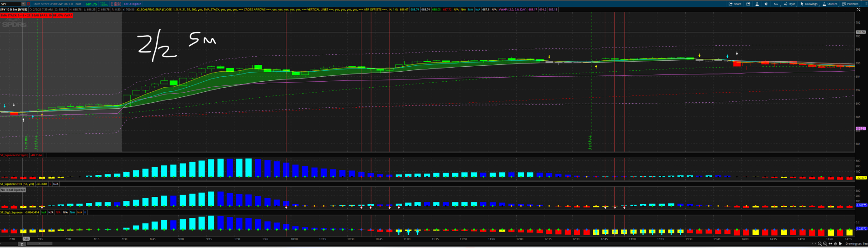This screenshot has height=248, width=868.
Task: Click the horizontal double-arrow pan icon
Action: tap(831, 244)
